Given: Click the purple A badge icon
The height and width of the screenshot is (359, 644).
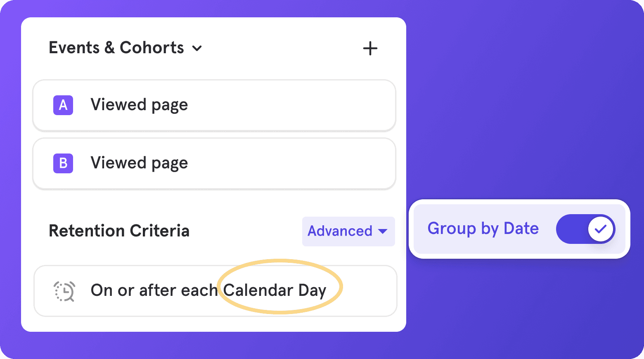Looking at the screenshot, I should [x=63, y=105].
